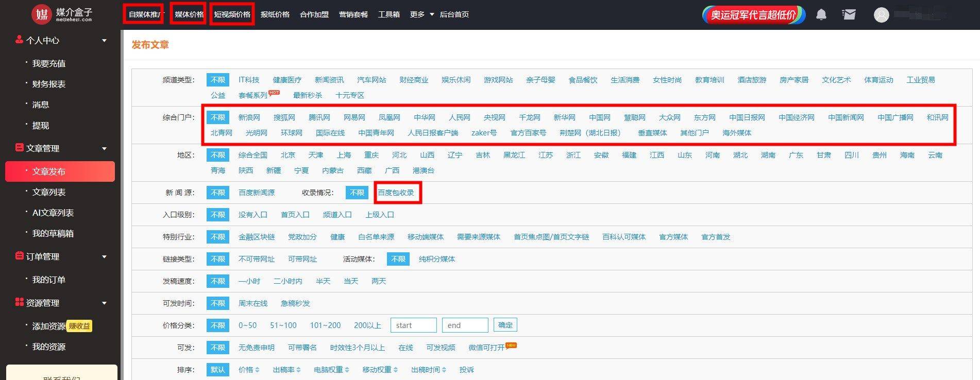Filter channel by IT科技
Screen dimensions: 980x380
tap(249, 80)
